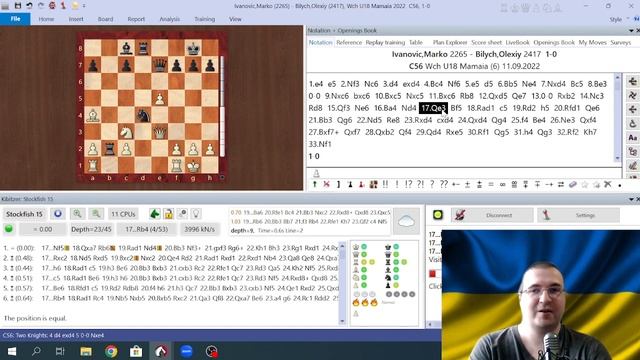The image size is (640, 360).
Task: Open the Report ribbon tab
Action: (x=136, y=19)
